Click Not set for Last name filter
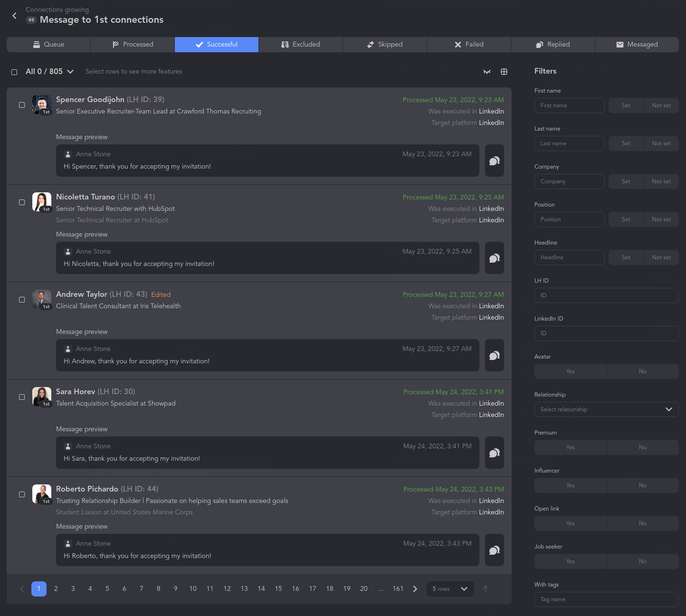 point(661,143)
